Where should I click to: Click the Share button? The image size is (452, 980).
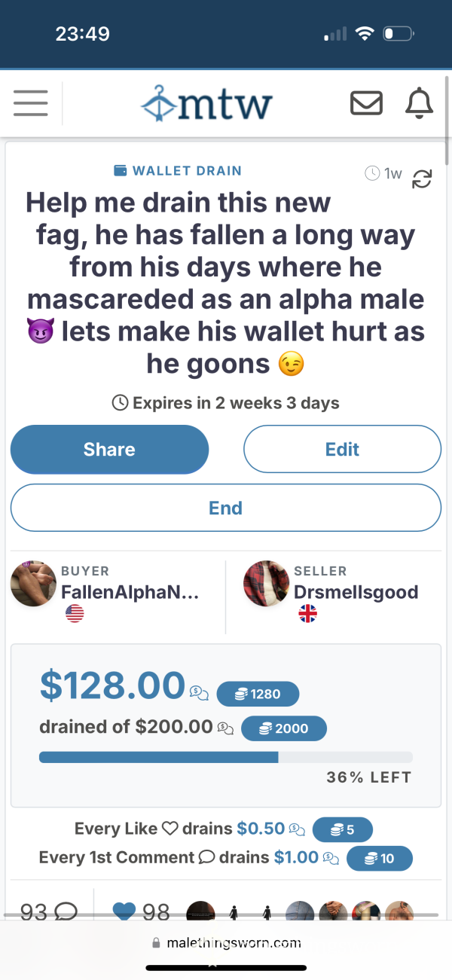click(x=109, y=450)
